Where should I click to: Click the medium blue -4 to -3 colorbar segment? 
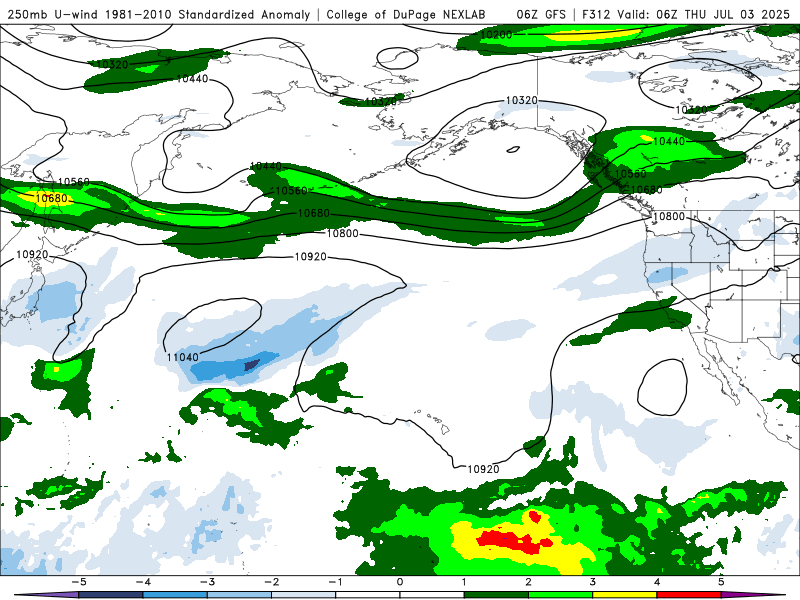[175, 595]
